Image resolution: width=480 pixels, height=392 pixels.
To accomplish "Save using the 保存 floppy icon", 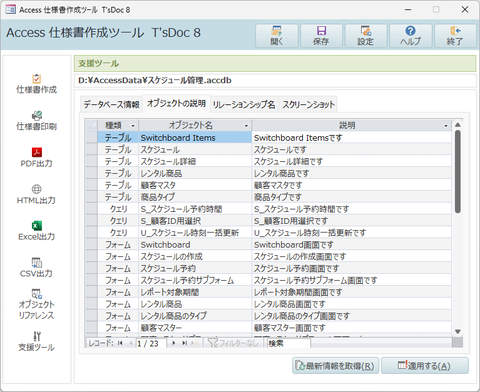I will [x=321, y=36].
